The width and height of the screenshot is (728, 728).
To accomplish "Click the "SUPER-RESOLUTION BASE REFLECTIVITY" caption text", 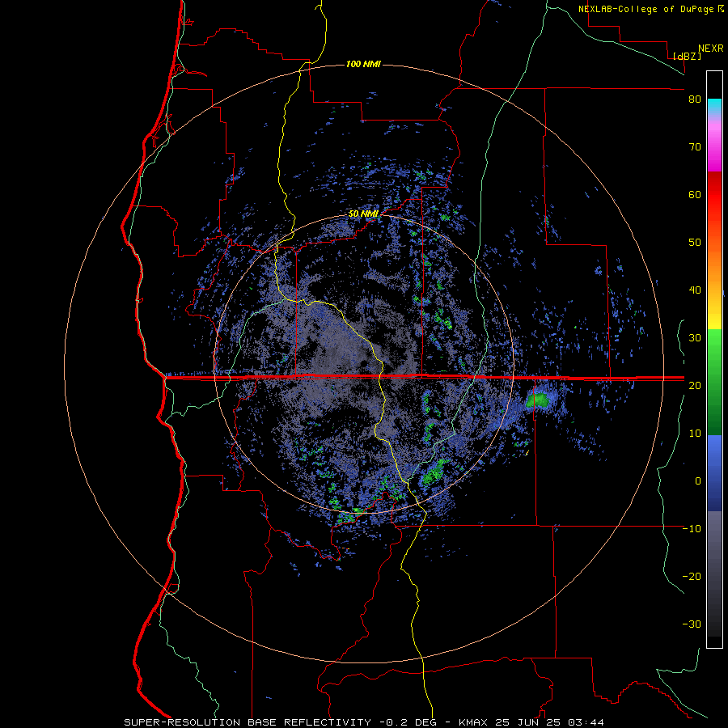I will click(x=248, y=722).
